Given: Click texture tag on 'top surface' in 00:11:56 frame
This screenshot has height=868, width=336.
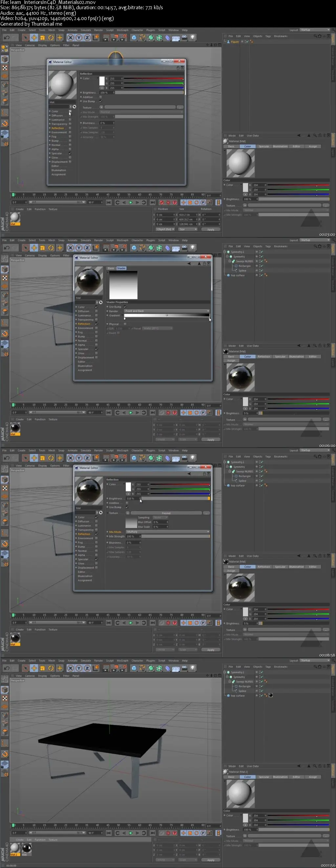Looking at the screenshot, I should 271,696.
